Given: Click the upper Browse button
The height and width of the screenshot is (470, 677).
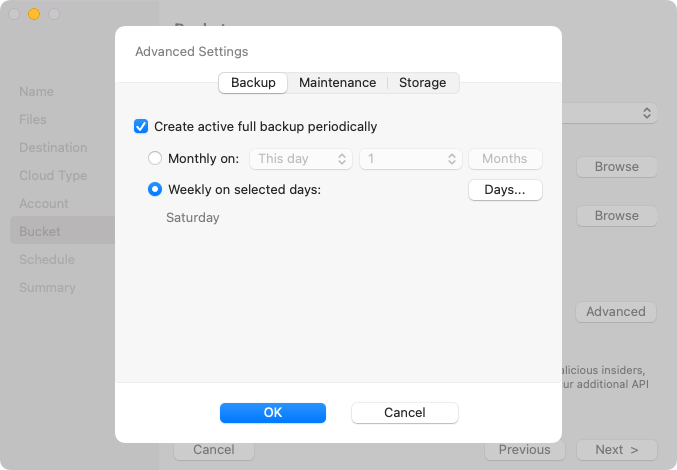Looking at the screenshot, I should 617,167.
